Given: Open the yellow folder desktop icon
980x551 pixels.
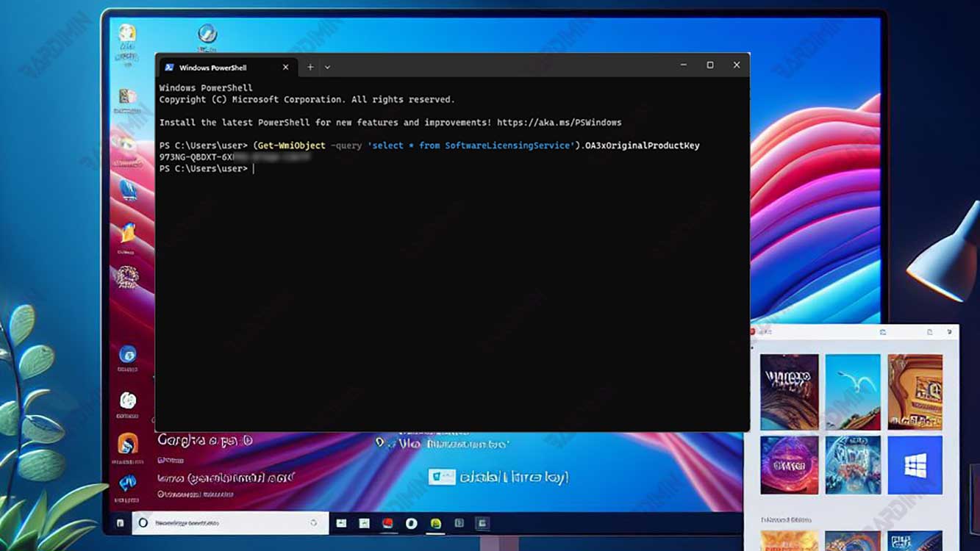Looking at the screenshot, I should 128,233.
